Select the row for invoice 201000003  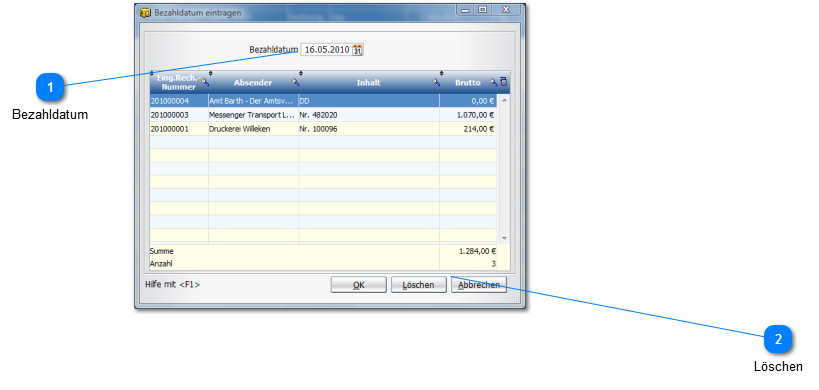tap(323, 115)
